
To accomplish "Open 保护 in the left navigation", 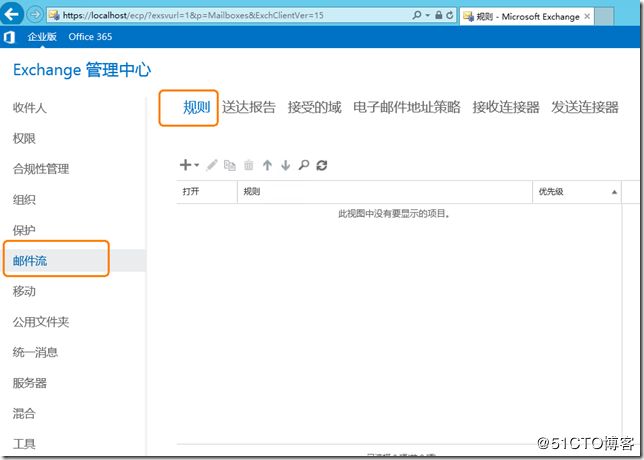I will coord(24,230).
